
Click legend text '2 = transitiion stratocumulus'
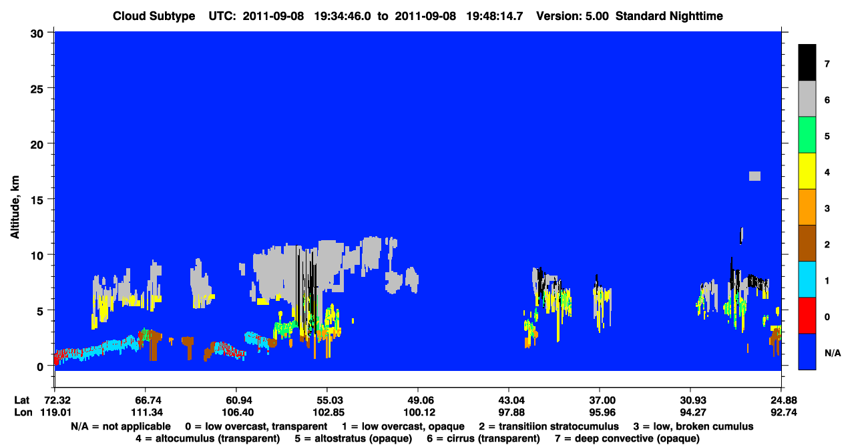pos(549,426)
